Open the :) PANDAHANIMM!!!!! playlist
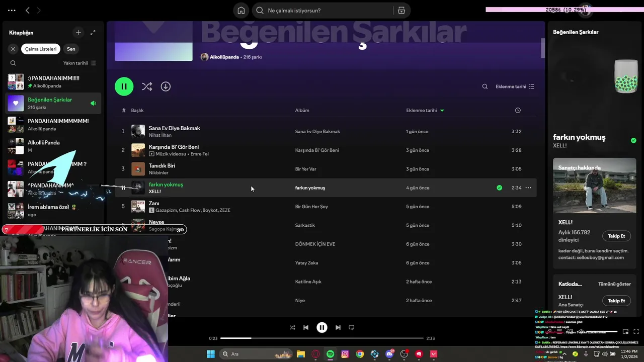Screen dimensions: 644x362 [x=53, y=81]
